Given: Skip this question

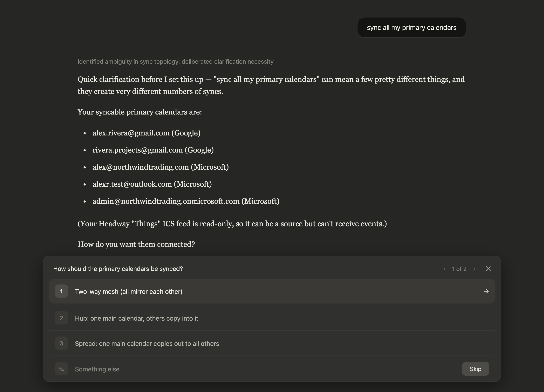Looking at the screenshot, I should (x=475, y=369).
